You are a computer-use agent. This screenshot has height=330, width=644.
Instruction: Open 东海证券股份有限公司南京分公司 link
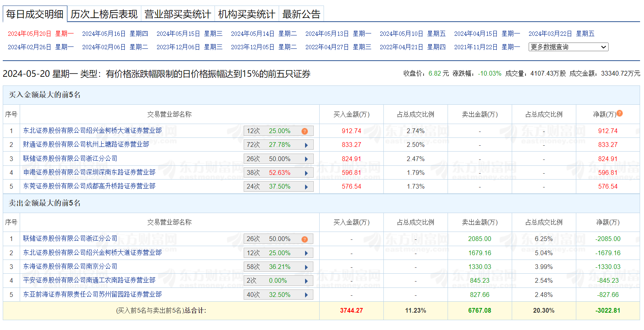click(70, 267)
